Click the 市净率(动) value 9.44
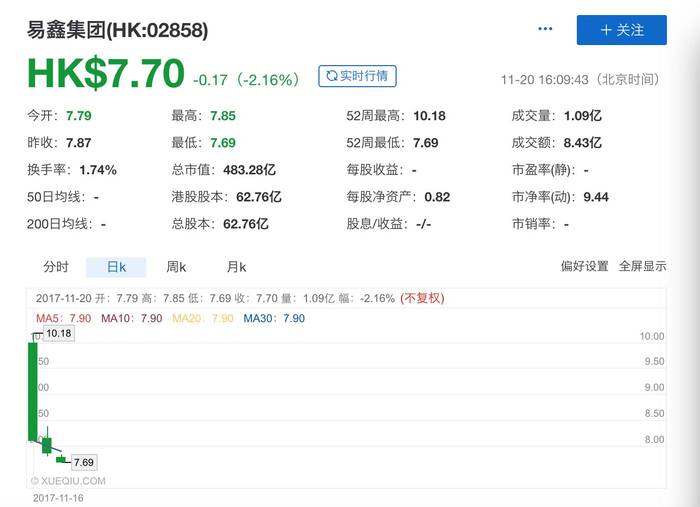This screenshot has width=700, height=507. point(596,197)
